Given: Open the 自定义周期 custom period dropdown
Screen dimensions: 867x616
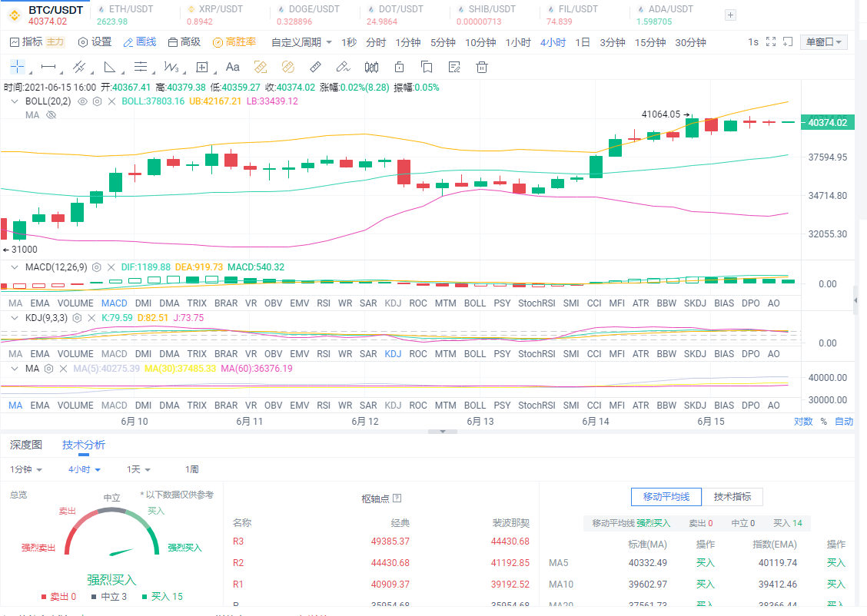Looking at the screenshot, I should 302,42.
